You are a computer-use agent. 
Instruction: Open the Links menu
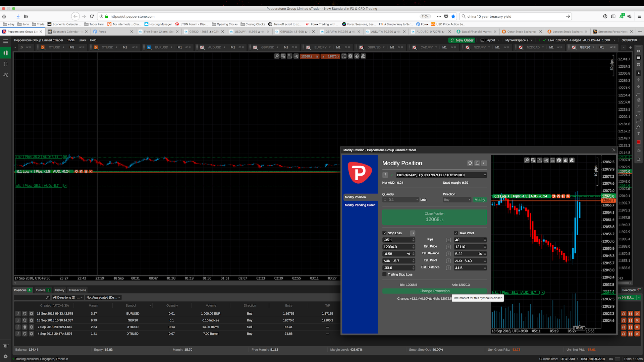(x=82, y=40)
